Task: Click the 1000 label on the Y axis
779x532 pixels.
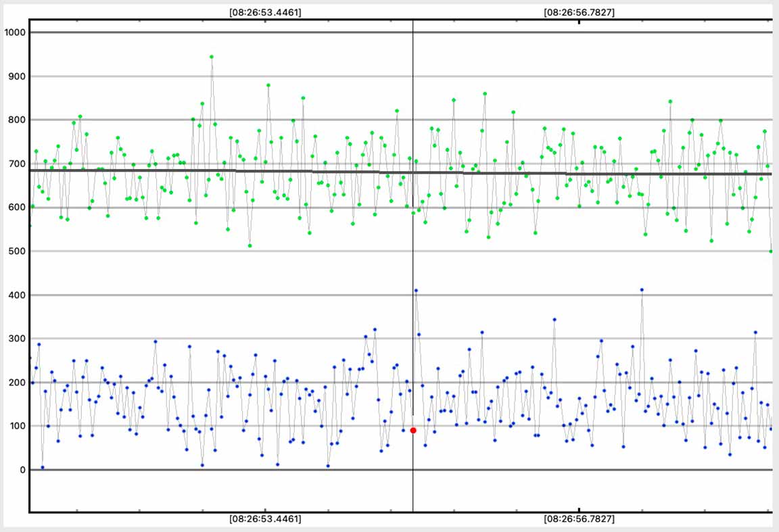Action: point(14,32)
